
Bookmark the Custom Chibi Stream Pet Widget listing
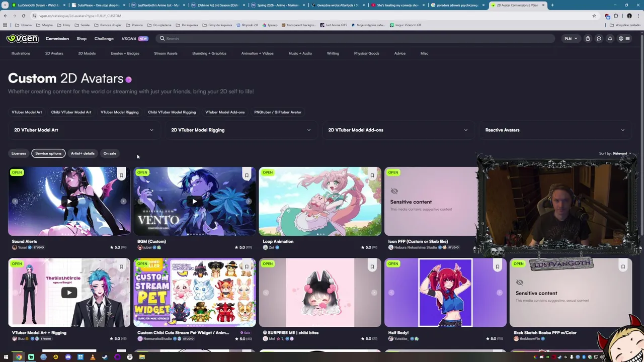[x=247, y=266]
